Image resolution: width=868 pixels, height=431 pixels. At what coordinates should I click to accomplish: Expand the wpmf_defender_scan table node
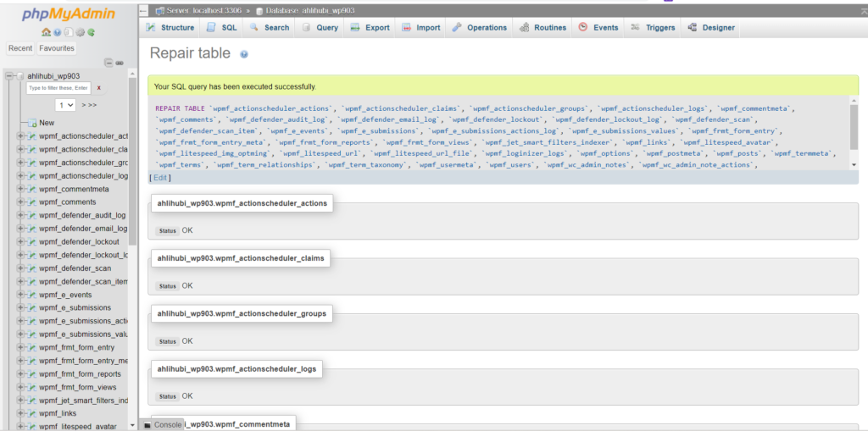(x=20, y=268)
